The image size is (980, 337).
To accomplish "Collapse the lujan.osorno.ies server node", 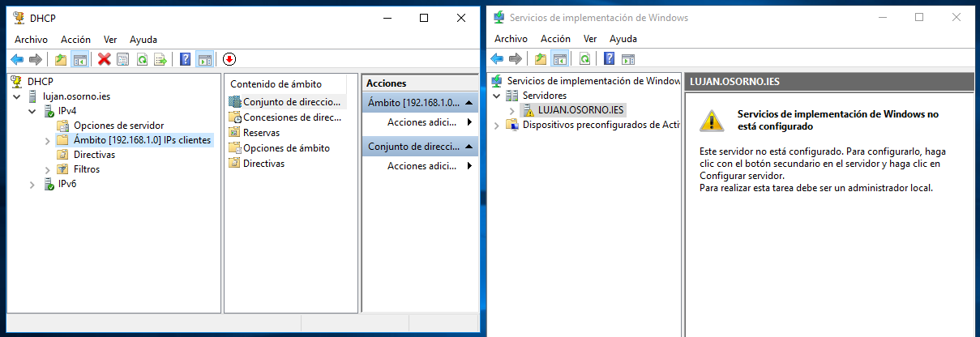I will tap(18, 96).
